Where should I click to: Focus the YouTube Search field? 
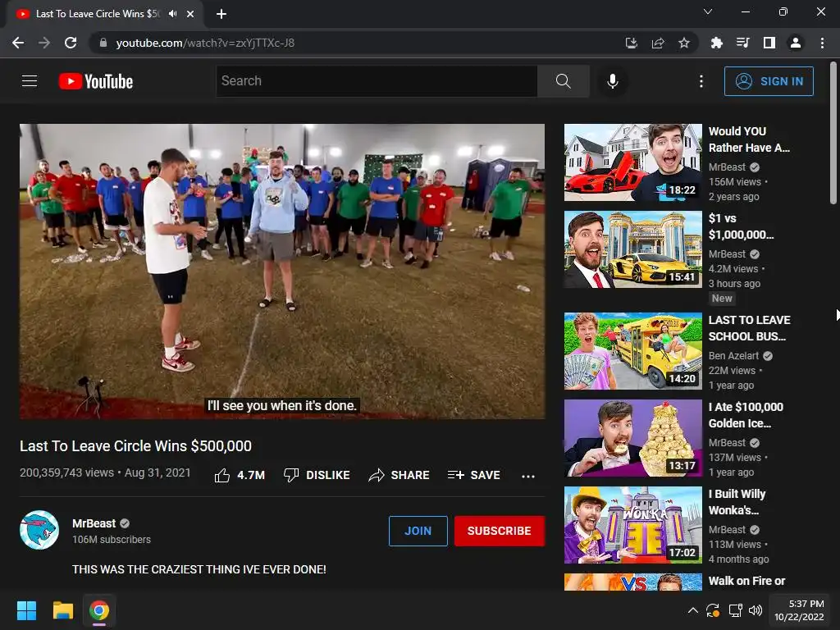pos(377,81)
